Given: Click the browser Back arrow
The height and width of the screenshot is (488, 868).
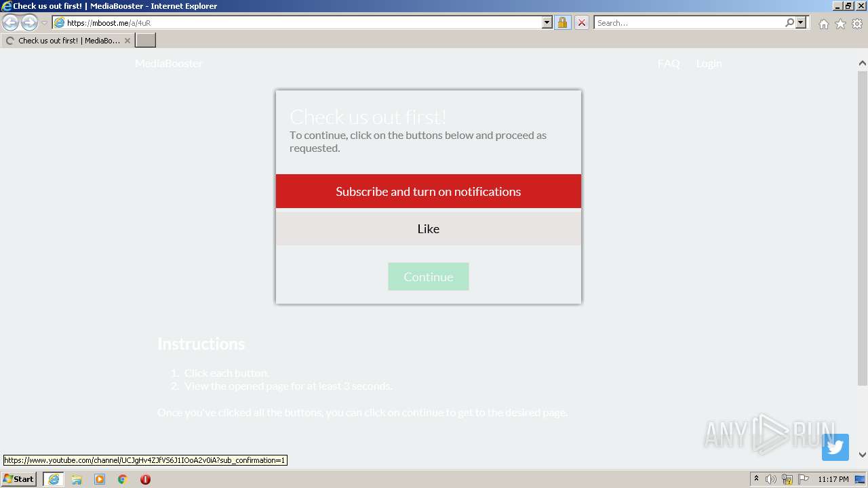Looking at the screenshot, I should pyautogui.click(x=11, y=22).
